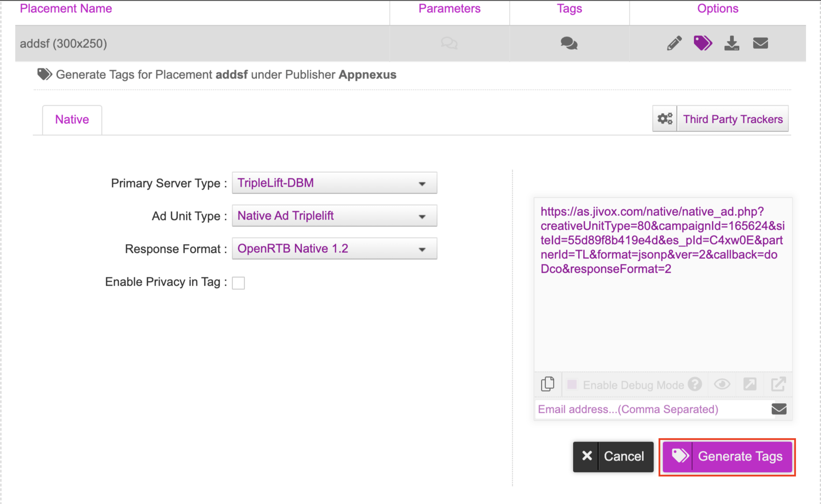Click the download icon in Options
Viewport: 821px width, 504px height.
point(732,43)
